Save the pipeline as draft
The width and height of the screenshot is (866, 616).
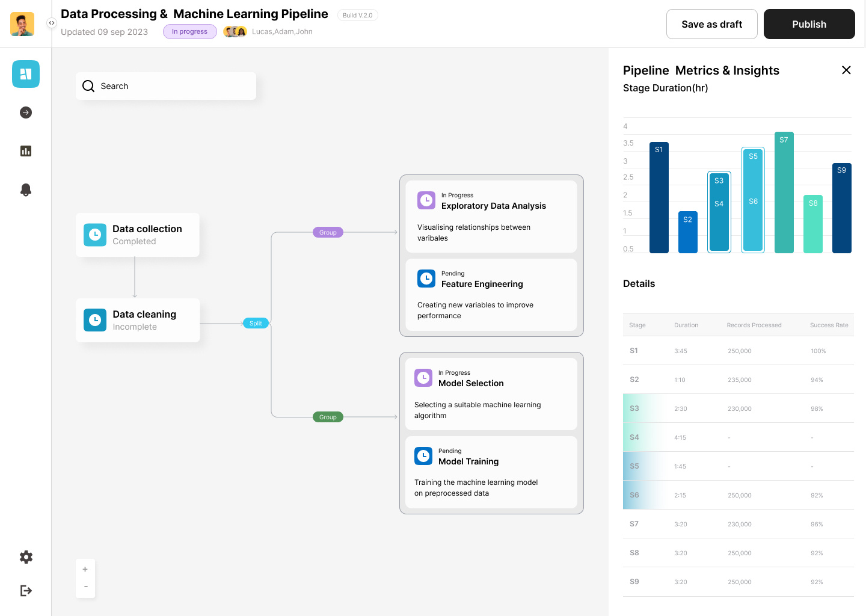pos(711,24)
